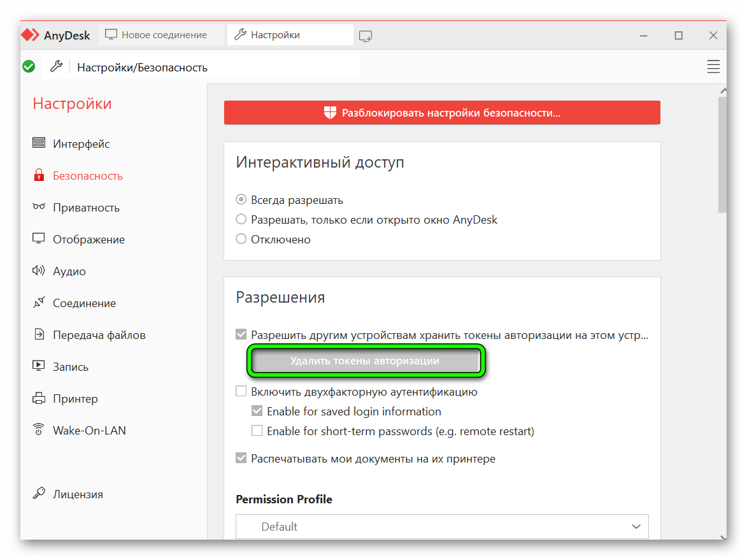747x560 pixels.
Task: Click the recording icon for Запись
Action: click(39, 366)
